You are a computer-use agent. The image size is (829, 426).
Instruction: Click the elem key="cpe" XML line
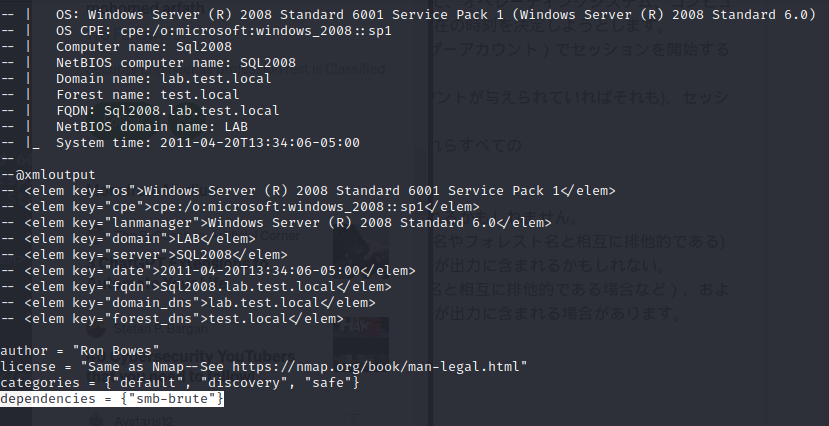240,206
